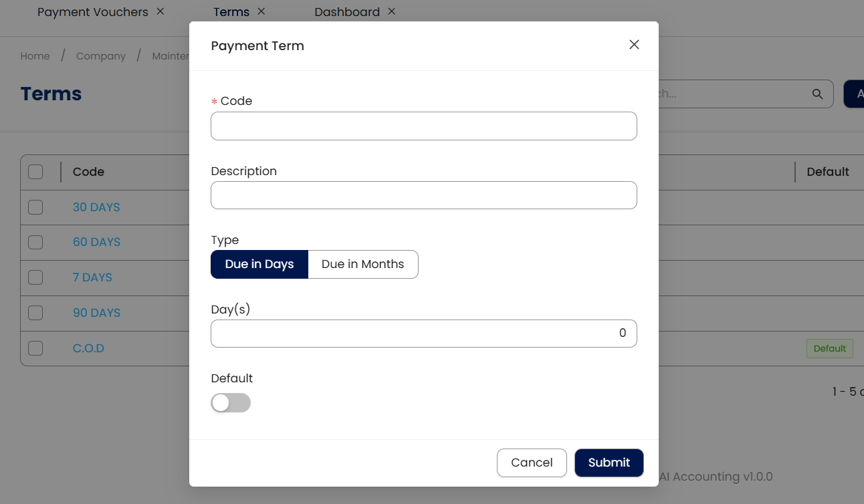This screenshot has height=504, width=864.
Task: Select the Due in Months option
Action: tap(362, 264)
